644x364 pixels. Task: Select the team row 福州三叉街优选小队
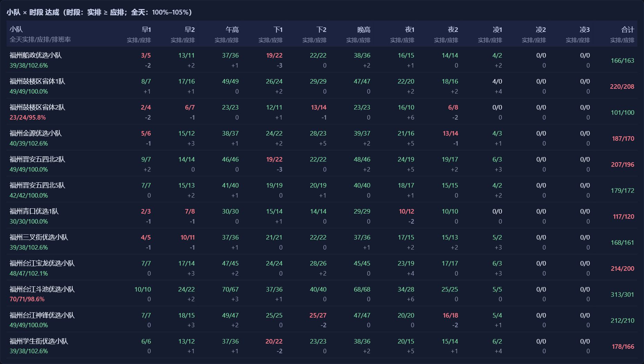click(322, 242)
